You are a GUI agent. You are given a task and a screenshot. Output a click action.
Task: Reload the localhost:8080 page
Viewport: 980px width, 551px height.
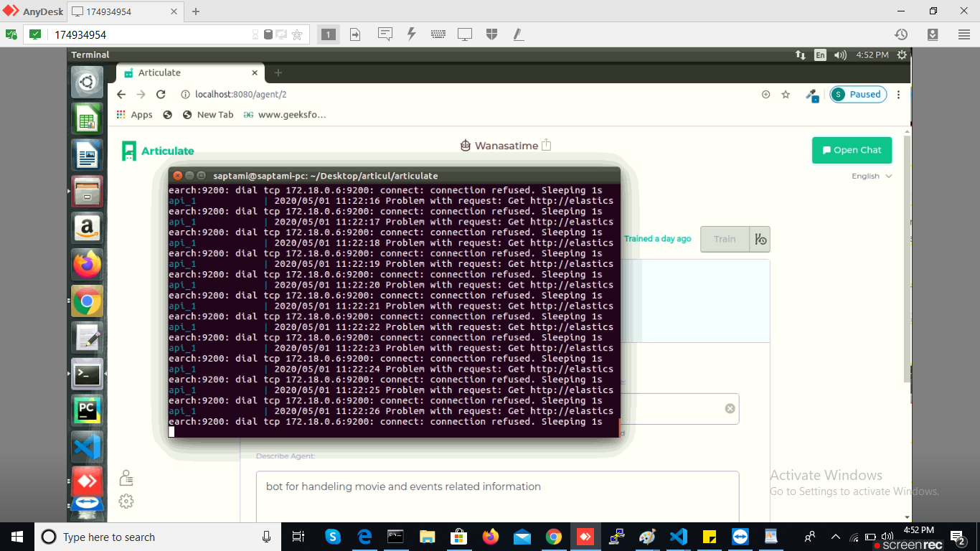tap(161, 94)
